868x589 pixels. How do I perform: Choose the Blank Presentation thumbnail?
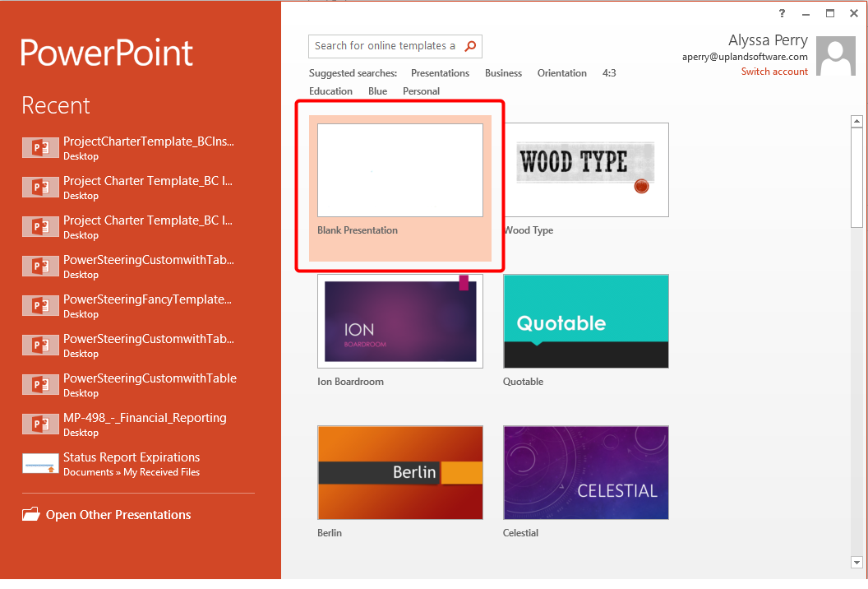pos(400,170)
